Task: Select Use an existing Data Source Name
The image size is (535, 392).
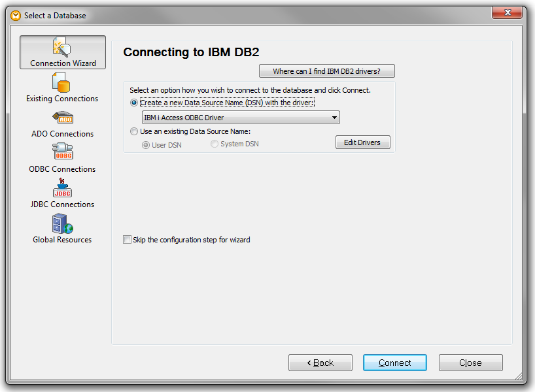Action: (x=134, y=131)
